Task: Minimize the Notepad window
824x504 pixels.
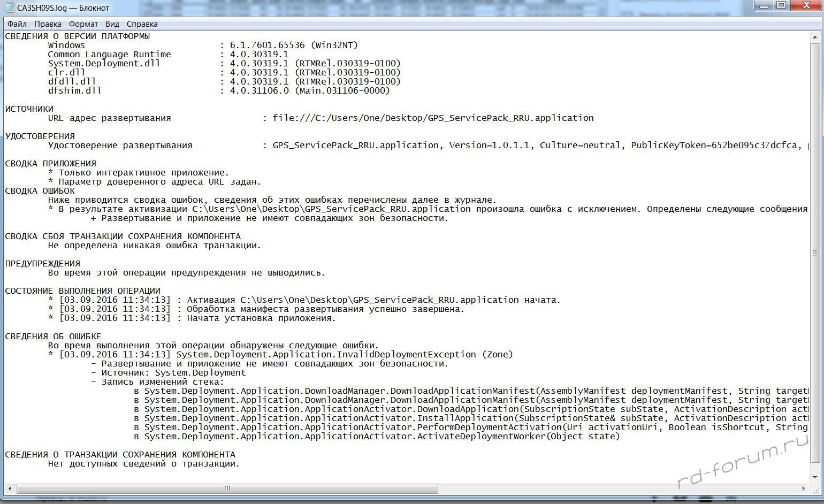Action: point(764,6)
